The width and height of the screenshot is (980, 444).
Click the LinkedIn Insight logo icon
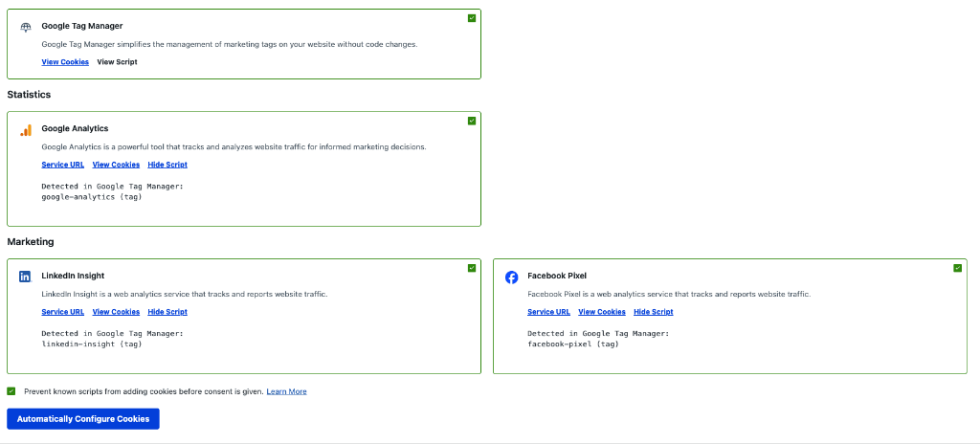coord(26,277)
